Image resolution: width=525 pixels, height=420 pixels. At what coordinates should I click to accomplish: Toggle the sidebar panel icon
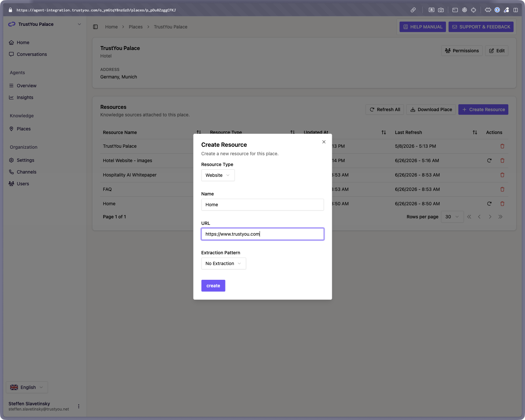click(x=95, y=27)
